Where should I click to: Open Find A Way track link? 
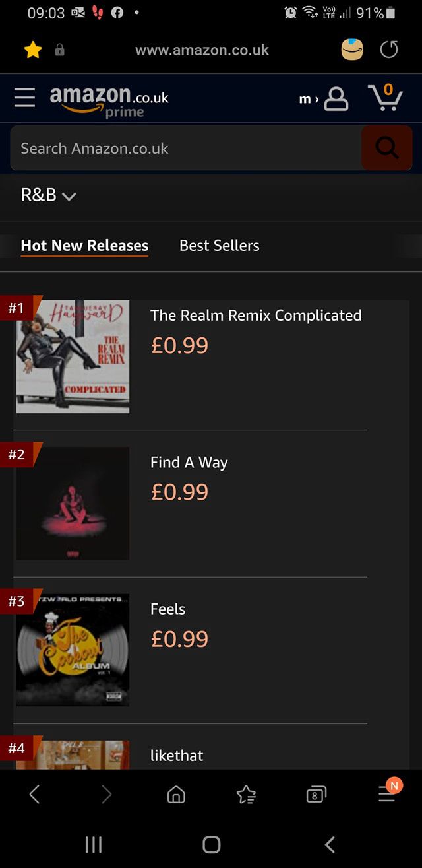coord(189,463)
